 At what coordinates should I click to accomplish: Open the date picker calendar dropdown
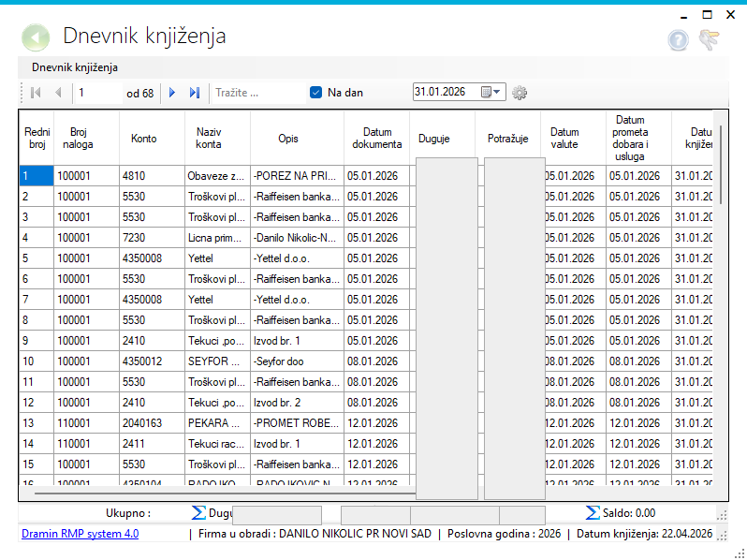click(491, 92)
